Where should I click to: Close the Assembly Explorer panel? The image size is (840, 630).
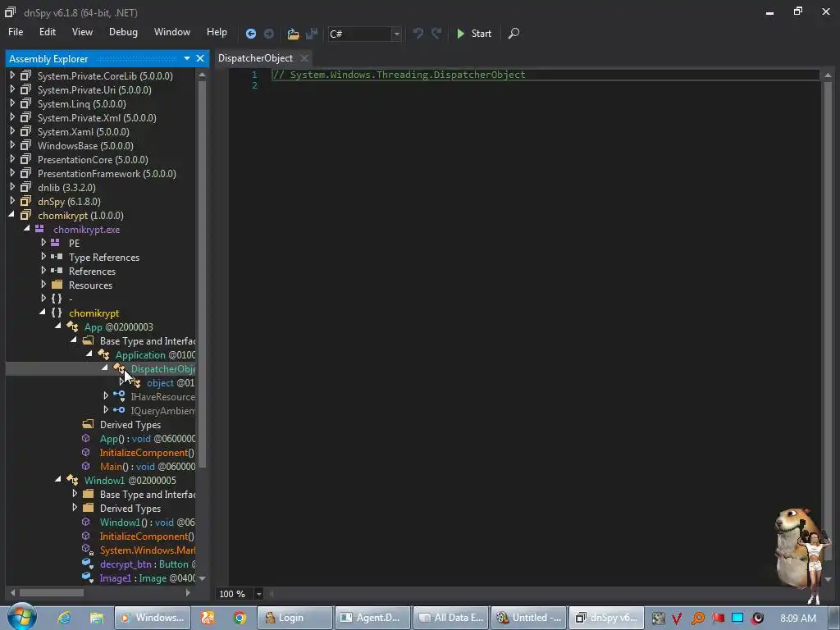tap(200, 58)
